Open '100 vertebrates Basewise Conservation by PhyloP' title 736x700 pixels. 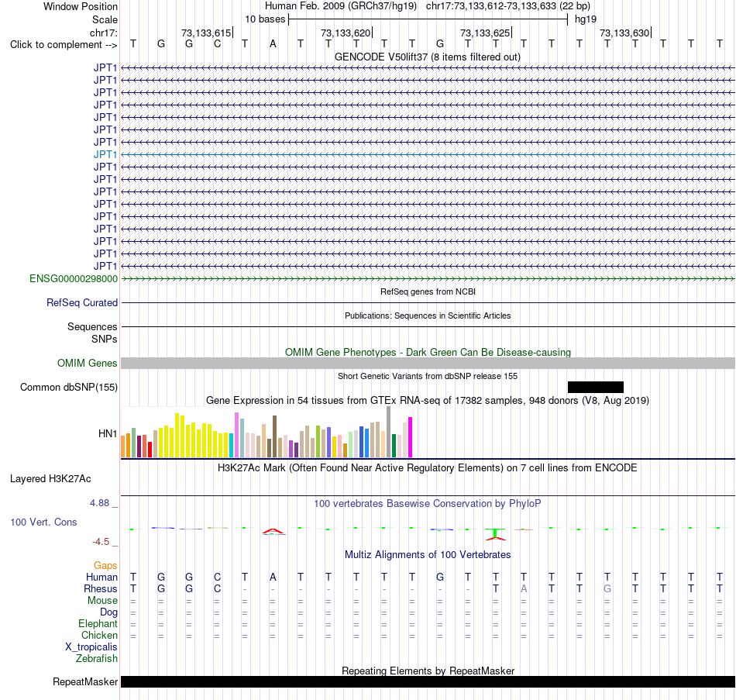click(x=427, y=504)
